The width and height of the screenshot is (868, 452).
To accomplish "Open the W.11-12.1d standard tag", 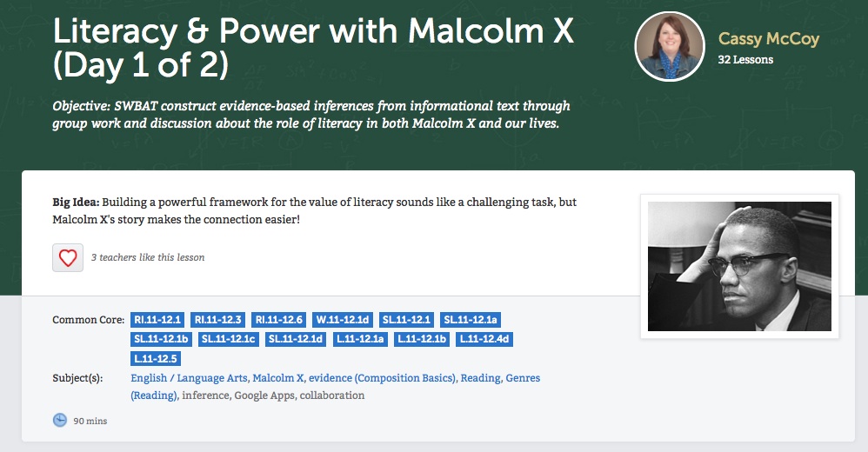I will click(x=342, y=320).
